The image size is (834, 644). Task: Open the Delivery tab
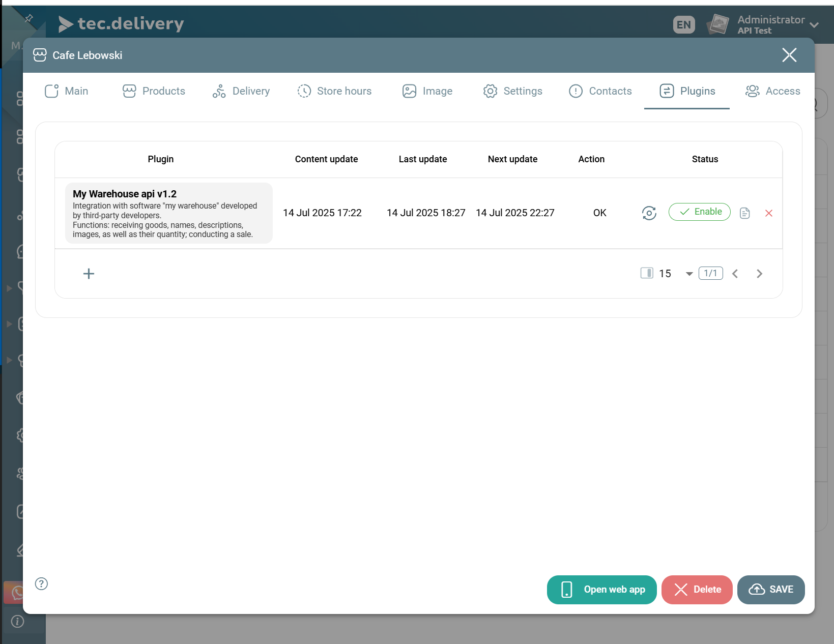(241, 91)
